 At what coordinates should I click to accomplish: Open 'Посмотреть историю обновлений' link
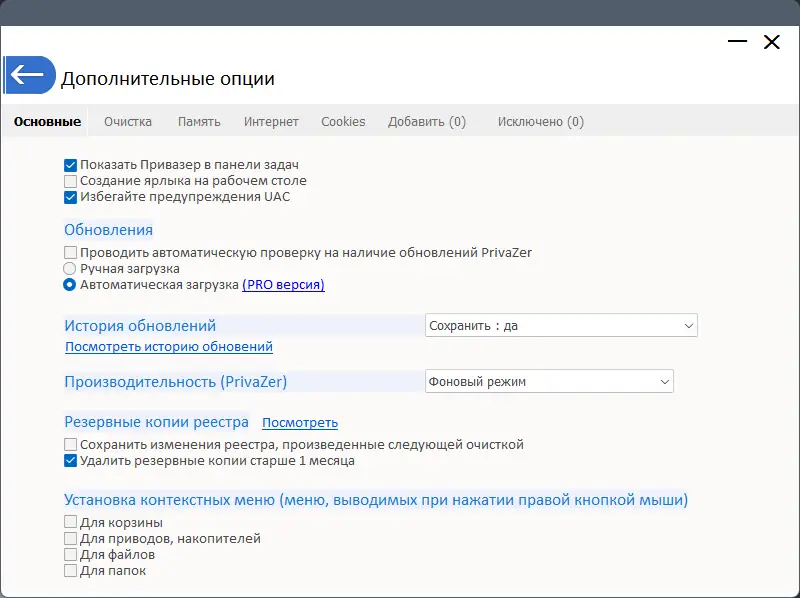point(166,346)
